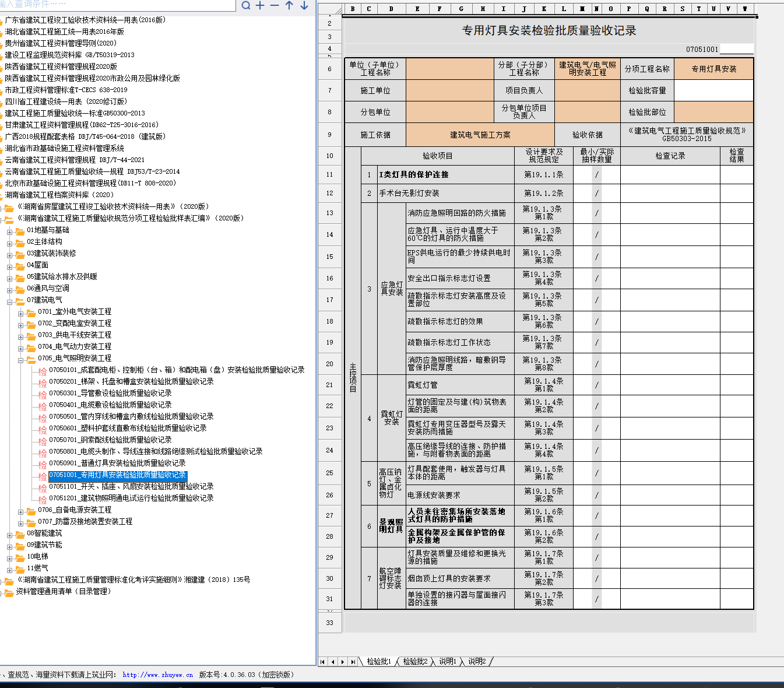This screenshot has height=688, width=784.
Task: Select 07050501_管内穿线和槽盒内敷线 record in tree
Action: (x=131, y=416)
